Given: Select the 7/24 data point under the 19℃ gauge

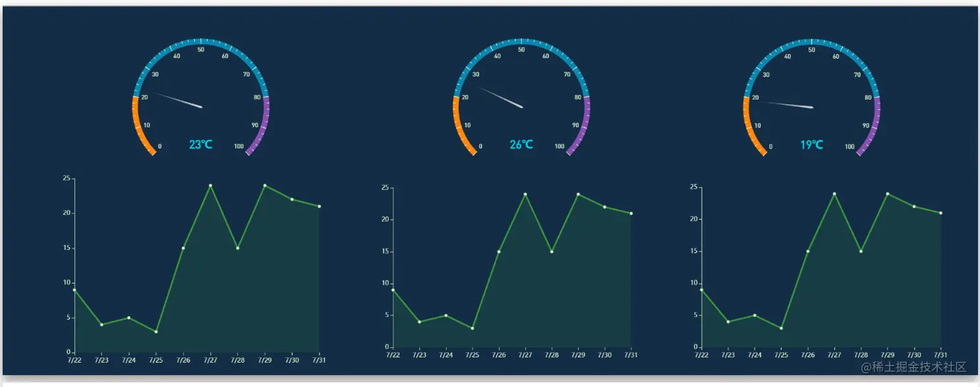Looking at the screenshot, I should pos(755,315).
